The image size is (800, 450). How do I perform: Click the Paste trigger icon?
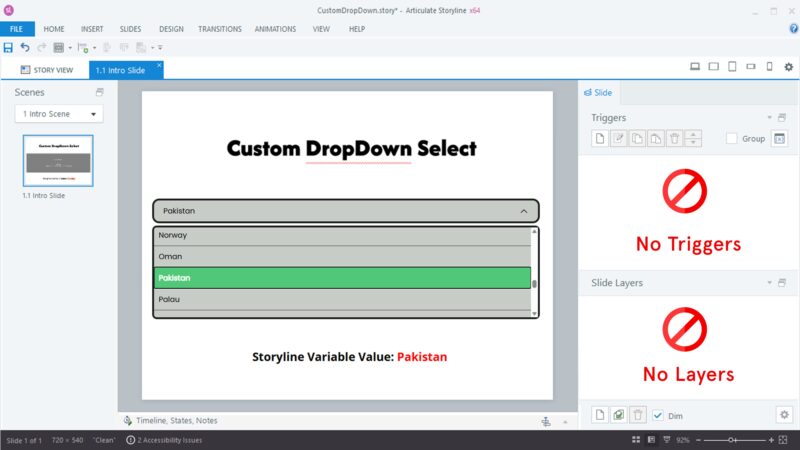click(x=656, y=138)
